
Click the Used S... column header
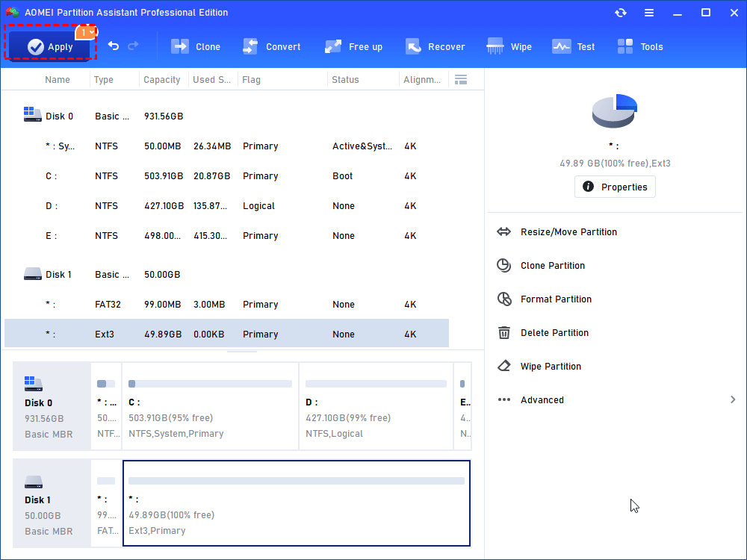[x=211, y=80]
